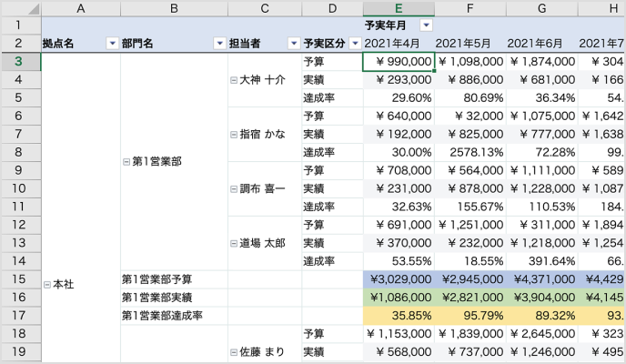This screenshot has width=626, height=364.
Task: Click cell showing ¥ 2,645,000
Action: [x=541, y=334]
